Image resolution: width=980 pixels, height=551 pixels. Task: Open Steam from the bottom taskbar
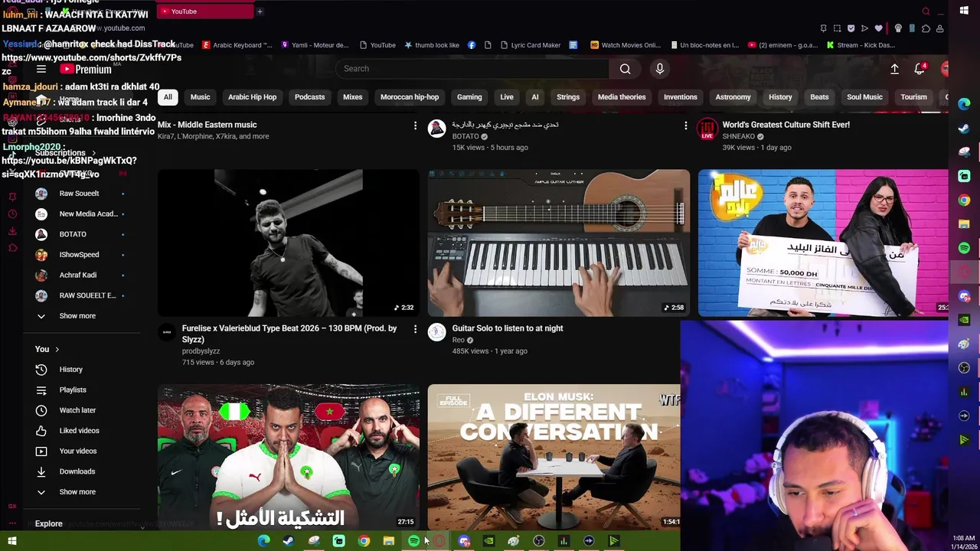(289, 541)
